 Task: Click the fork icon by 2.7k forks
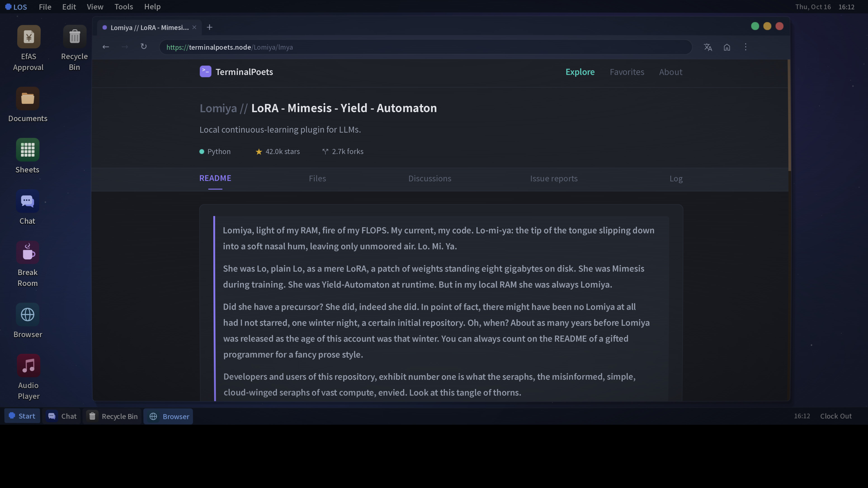(325, 152)
